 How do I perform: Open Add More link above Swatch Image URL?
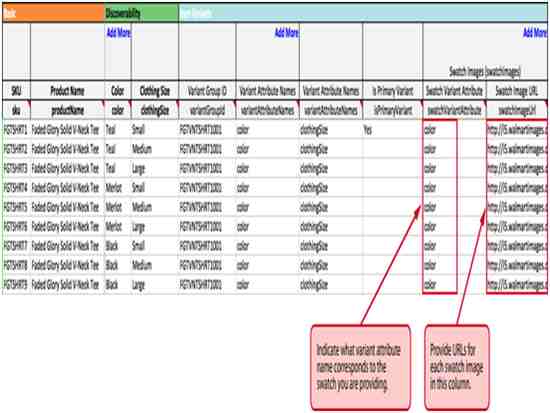535,33
